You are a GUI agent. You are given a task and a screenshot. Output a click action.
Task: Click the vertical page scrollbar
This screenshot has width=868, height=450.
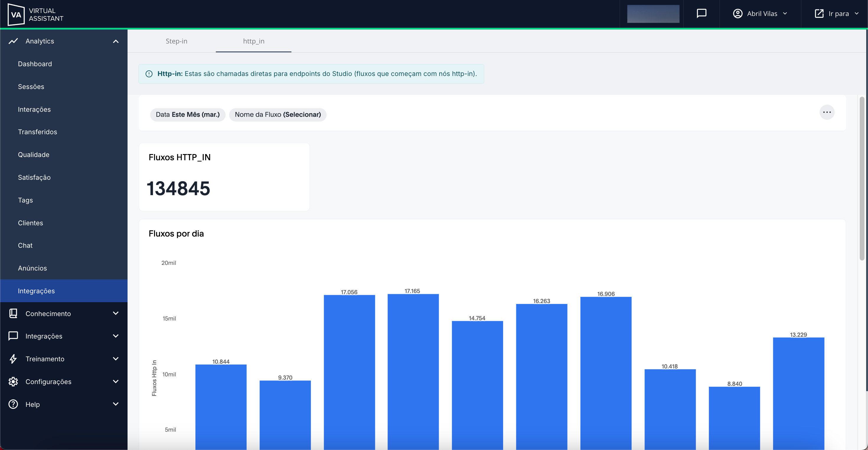pyautogui.click(x=862, y=179)
